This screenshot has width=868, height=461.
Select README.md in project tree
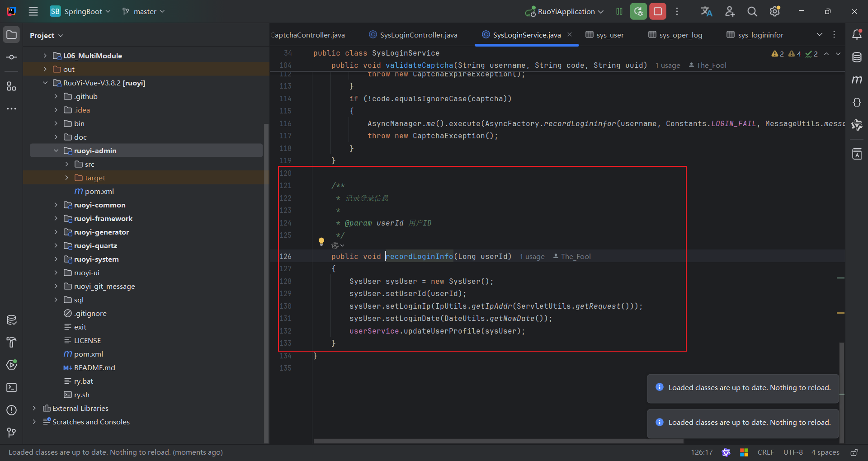94,367
